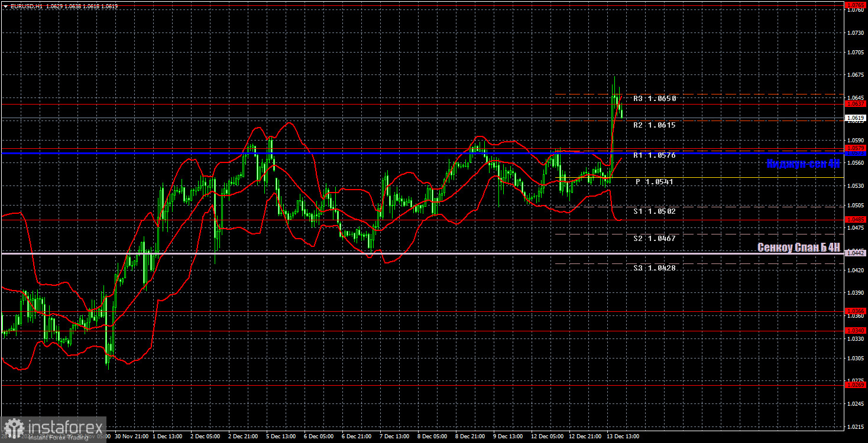868x443 pixels.
Task: Click the 1.0705 price axis value
Action: [x=855, y=52]
